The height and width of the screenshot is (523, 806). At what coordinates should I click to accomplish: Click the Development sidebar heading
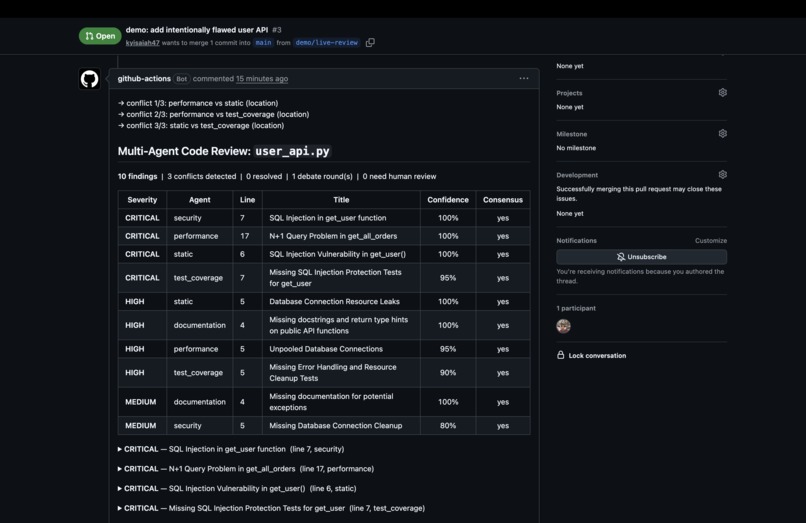pyautogui.click(x=577, y=175)
